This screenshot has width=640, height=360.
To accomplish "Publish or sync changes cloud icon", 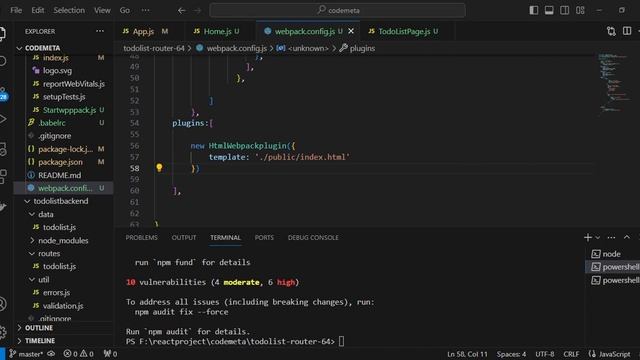I will pos(51,354).
